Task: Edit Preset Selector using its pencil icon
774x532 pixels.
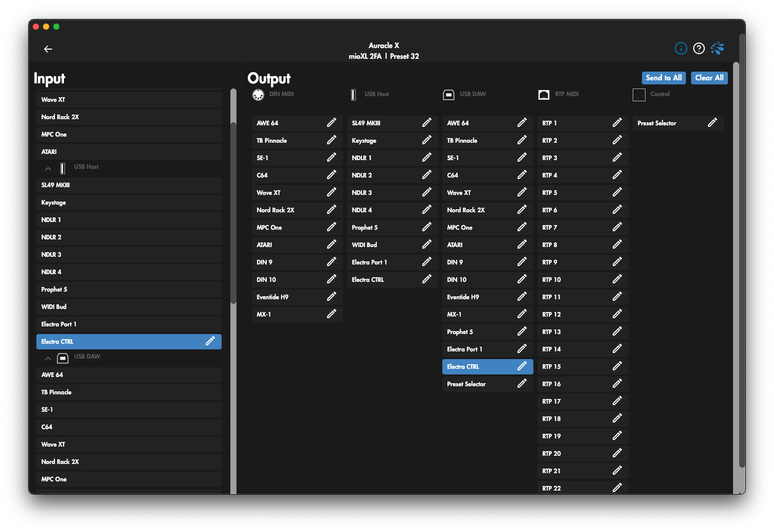Action: coord(713,123)
